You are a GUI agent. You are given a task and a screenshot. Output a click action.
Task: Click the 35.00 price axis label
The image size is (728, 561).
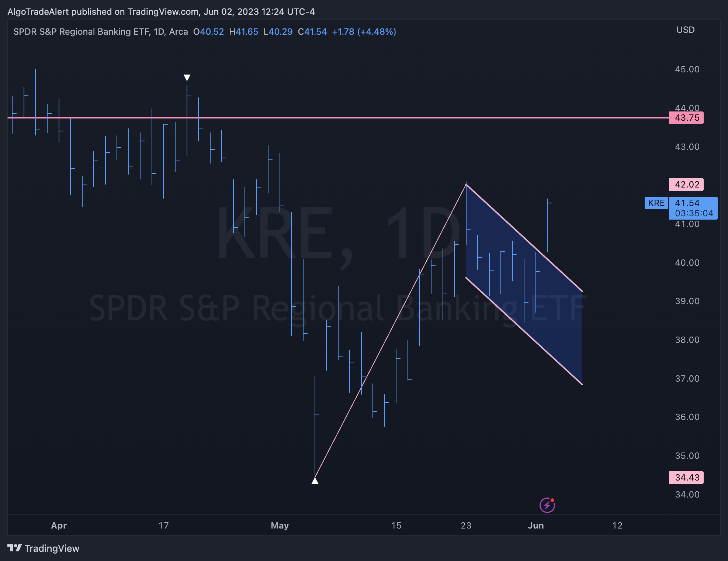tap(687, 456)
